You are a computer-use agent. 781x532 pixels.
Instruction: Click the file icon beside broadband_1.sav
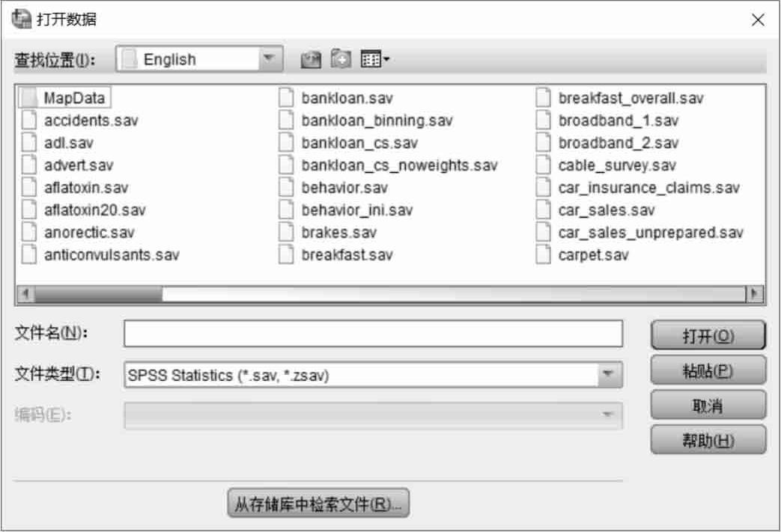click(544, 120)
